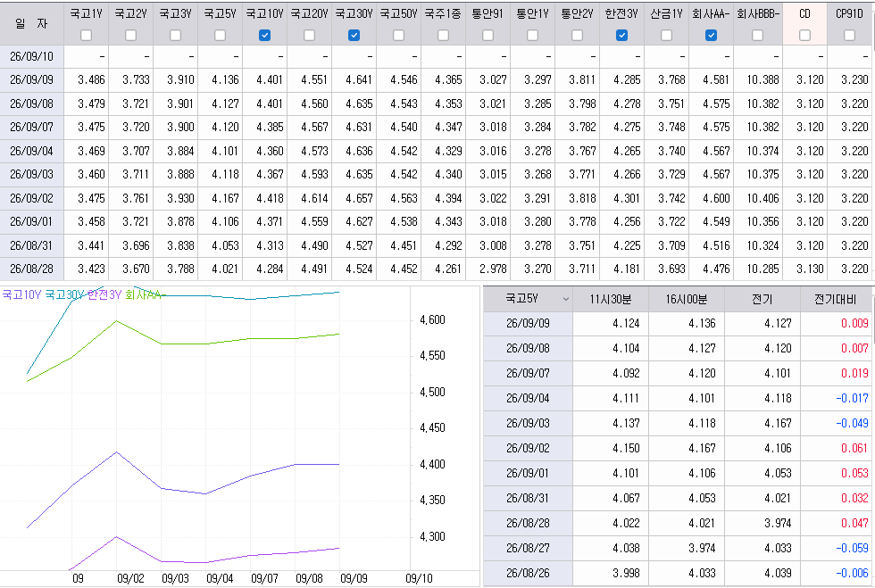This screenshot has width=875, height=588.
Task: Enable the 통안2Y checkbox
Action: pyautogui.click(x=577, y=35)
